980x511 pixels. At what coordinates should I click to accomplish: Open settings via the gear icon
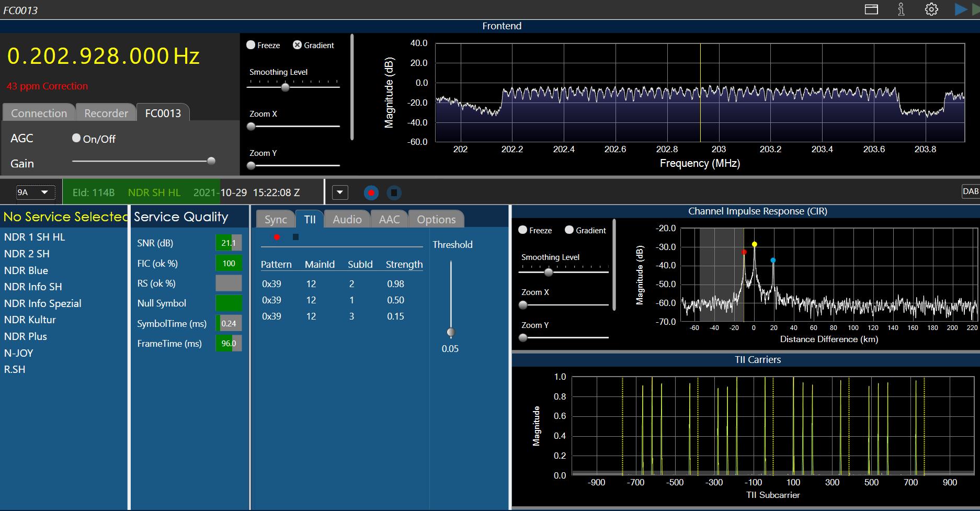tap(931, 9)
